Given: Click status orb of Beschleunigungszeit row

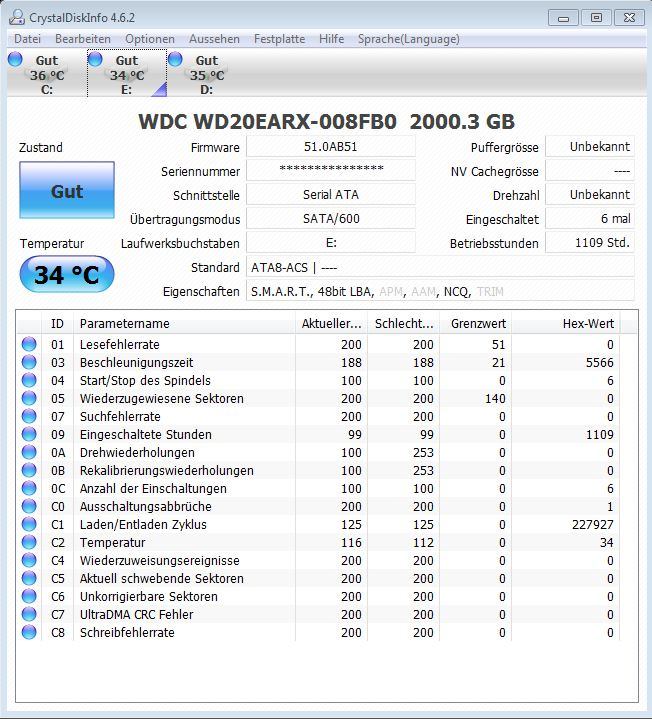Looking at the screenshot, I should 29,362.
